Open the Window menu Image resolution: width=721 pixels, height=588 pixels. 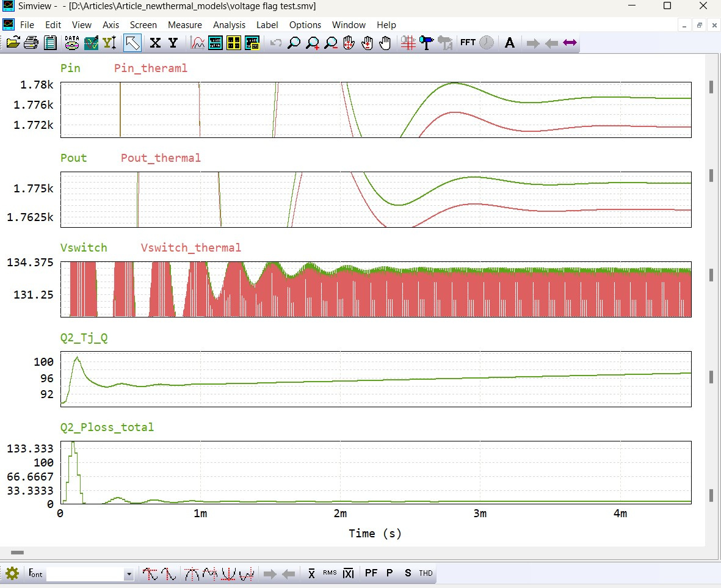[349, 25]
